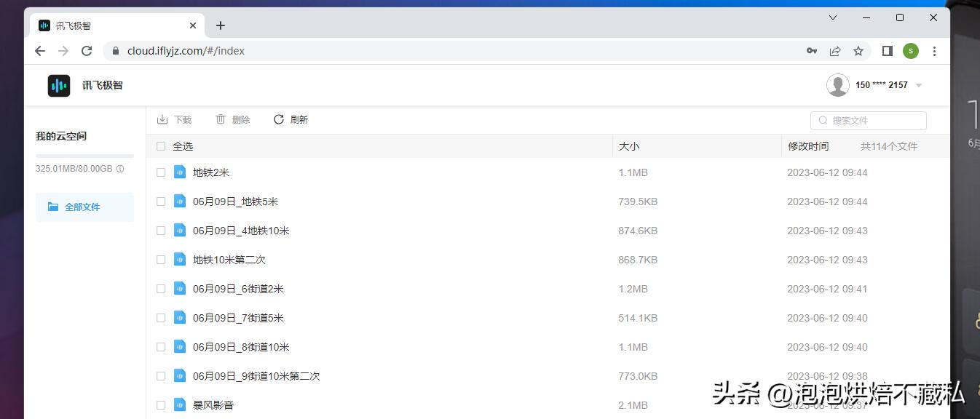Click the user avatar in the top right
Image resolution: width=980 pixels, height=419 pixels.
coord(837,85)
